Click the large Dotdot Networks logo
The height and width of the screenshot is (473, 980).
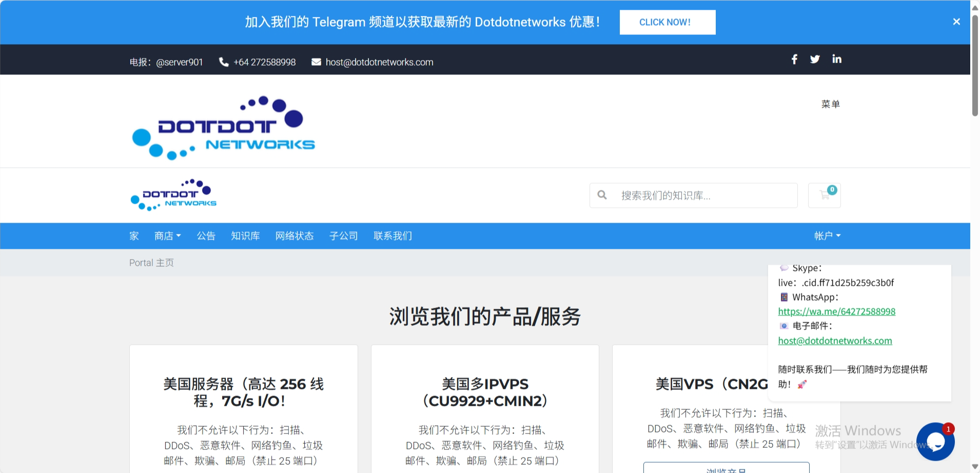(223, 128)
